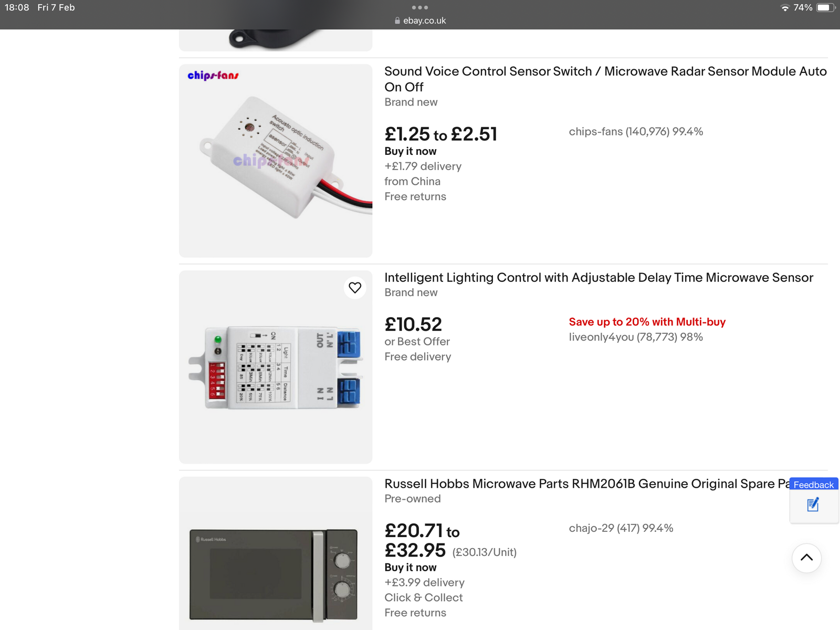Image resolution: width=840 pixels, height=630 pixels.
Task: Add Intelligent Lighting Control to watchlist heart
Action: pos(355,288)
